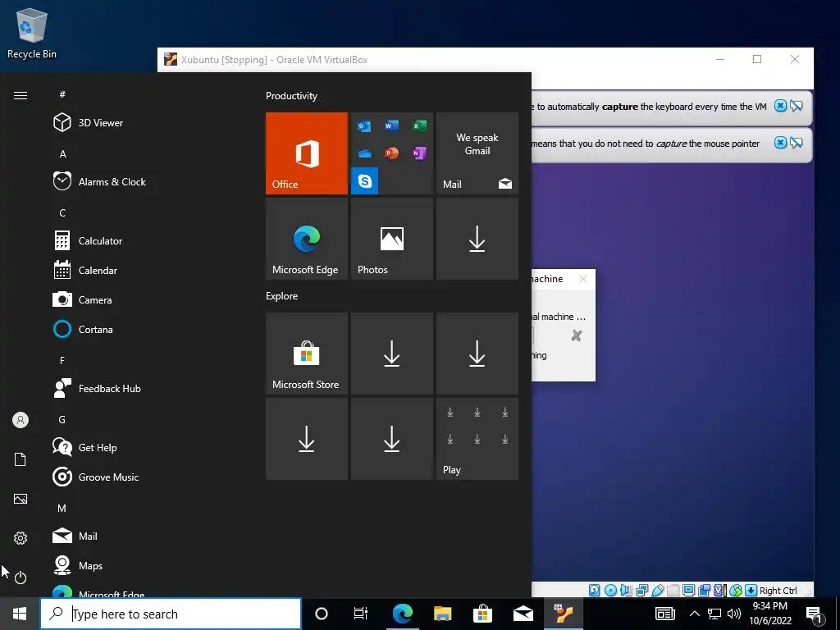Open the Office tile
This screenshot has width=840, height=630.
point(307,153)
